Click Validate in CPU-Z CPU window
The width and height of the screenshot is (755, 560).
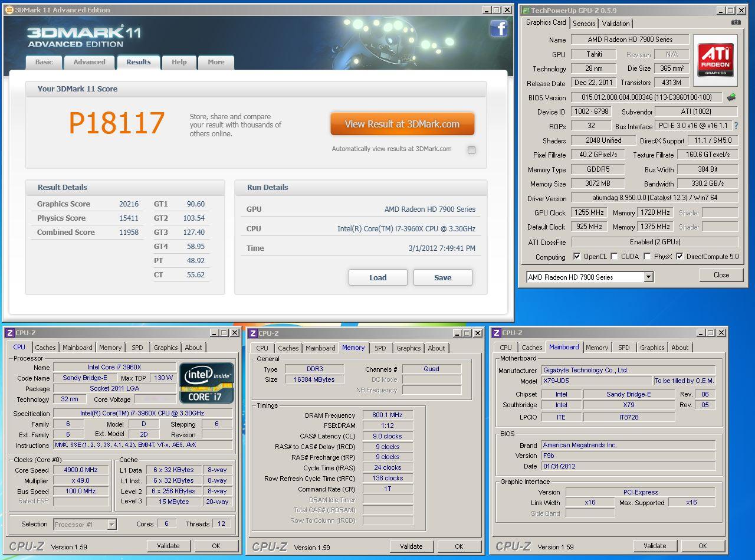[x=168, y=546]
